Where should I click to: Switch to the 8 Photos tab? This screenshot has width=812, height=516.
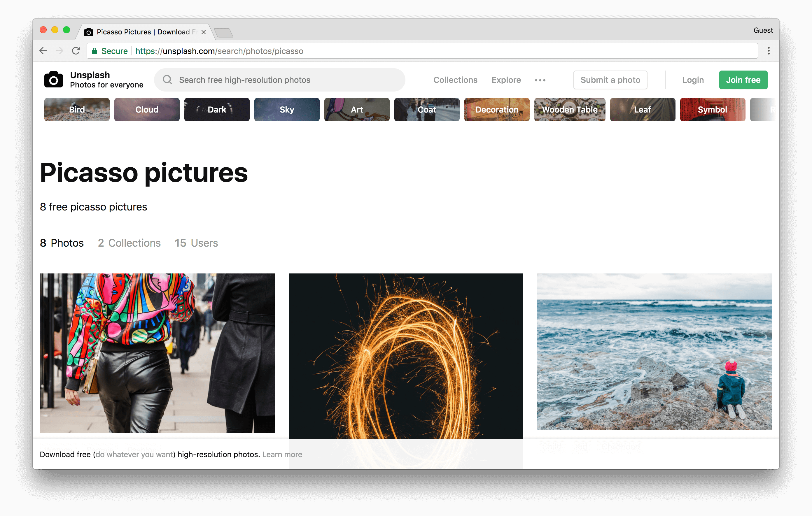coord(62,243)
